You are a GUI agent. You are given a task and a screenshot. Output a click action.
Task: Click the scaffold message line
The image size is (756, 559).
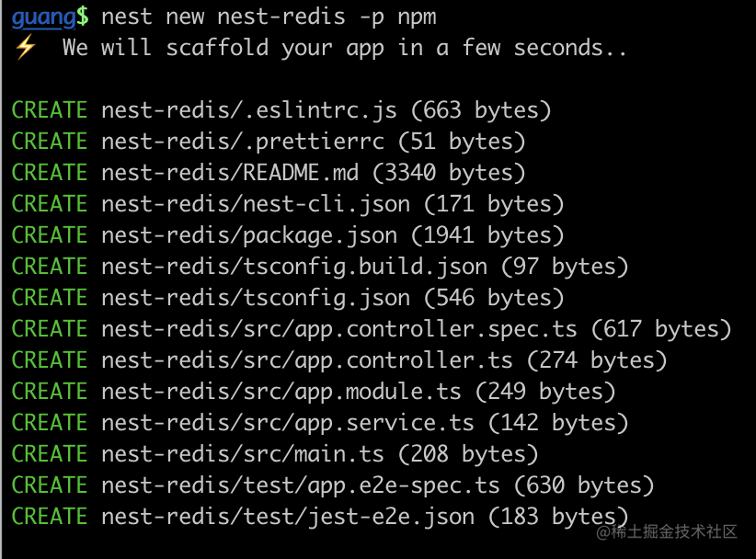coord(345,48)
